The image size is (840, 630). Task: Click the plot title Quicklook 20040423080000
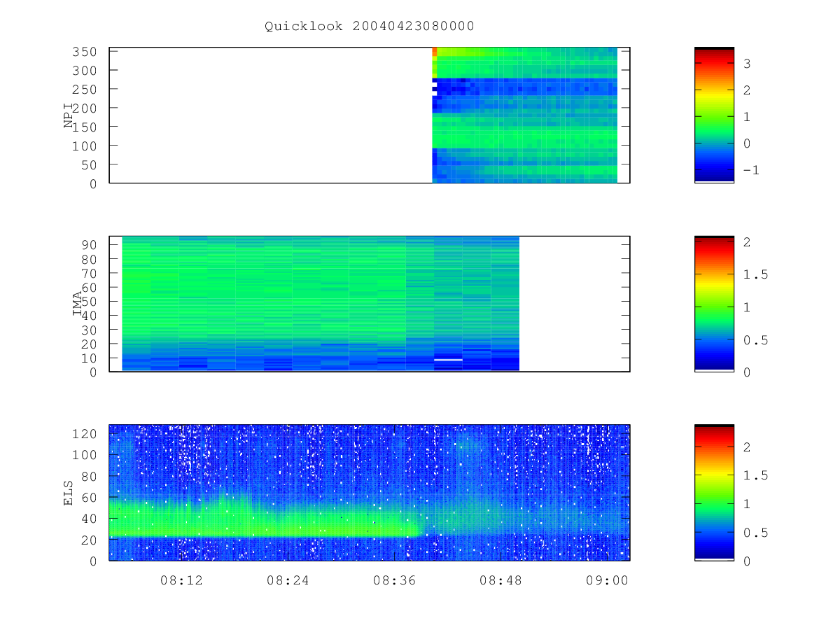click(x=370, y=26)
